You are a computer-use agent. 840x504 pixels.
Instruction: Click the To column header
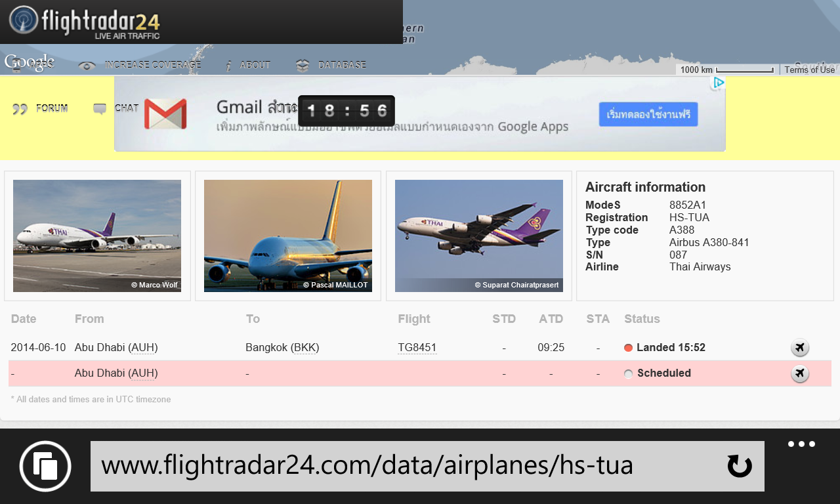coord(253,319)
